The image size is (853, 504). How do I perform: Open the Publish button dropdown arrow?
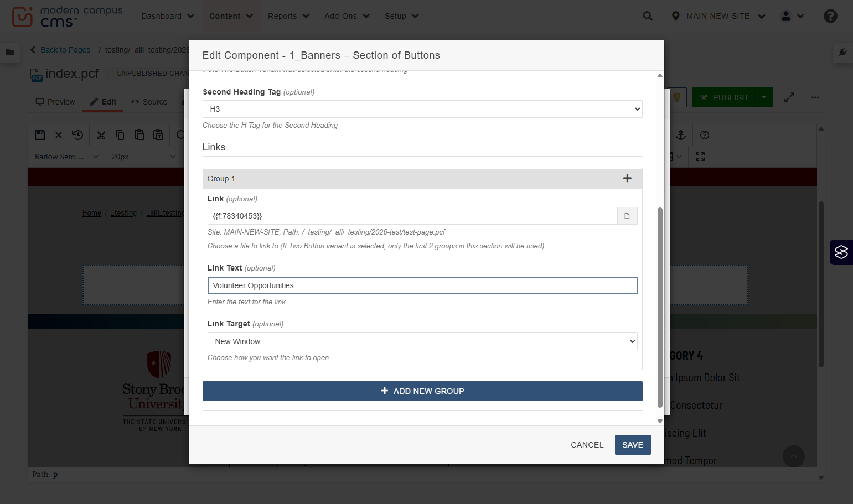point(764,97)
